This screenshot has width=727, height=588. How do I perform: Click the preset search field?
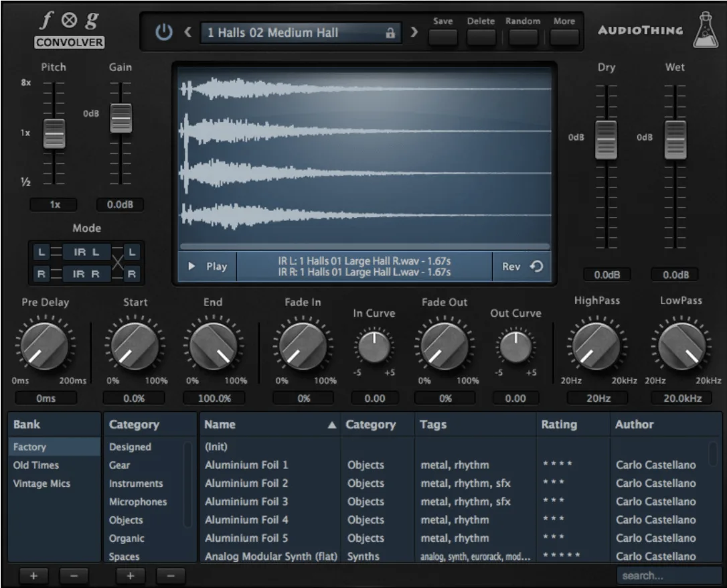(x=669, y=576)
